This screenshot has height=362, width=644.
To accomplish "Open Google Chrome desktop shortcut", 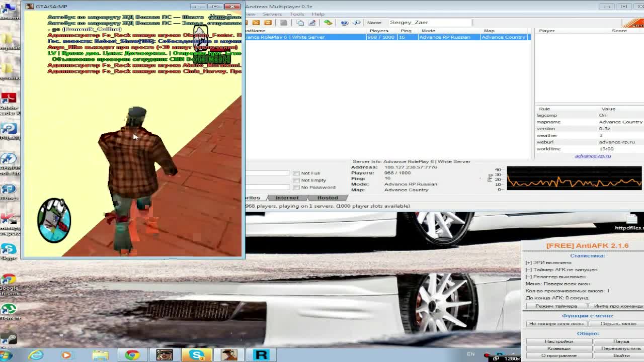I will [x=9, y=284].
